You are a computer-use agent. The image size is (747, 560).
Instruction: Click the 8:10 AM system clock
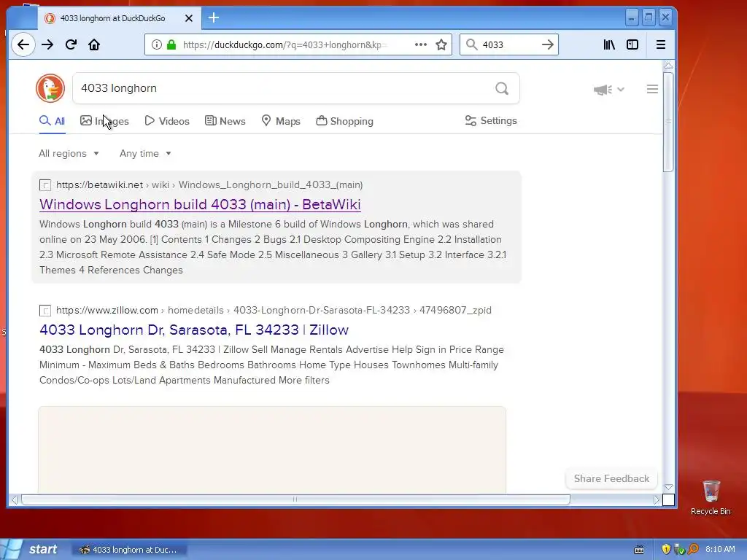click(x=720, y=549)
